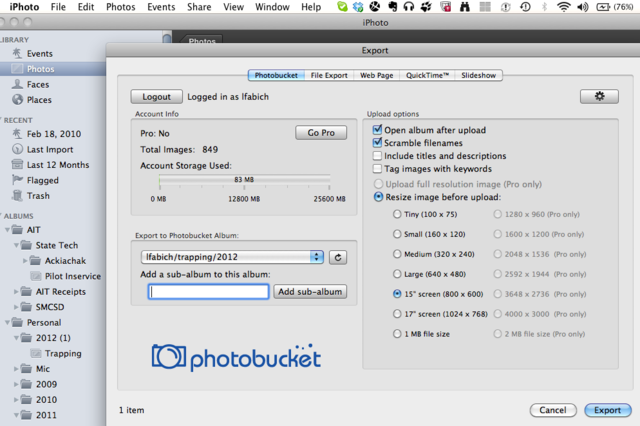Image resolution: width=640 pixels, height=426 pixels.
Task: Click the headphones menu bar icon
Action: pyautogui.click(x=408, y=7)
